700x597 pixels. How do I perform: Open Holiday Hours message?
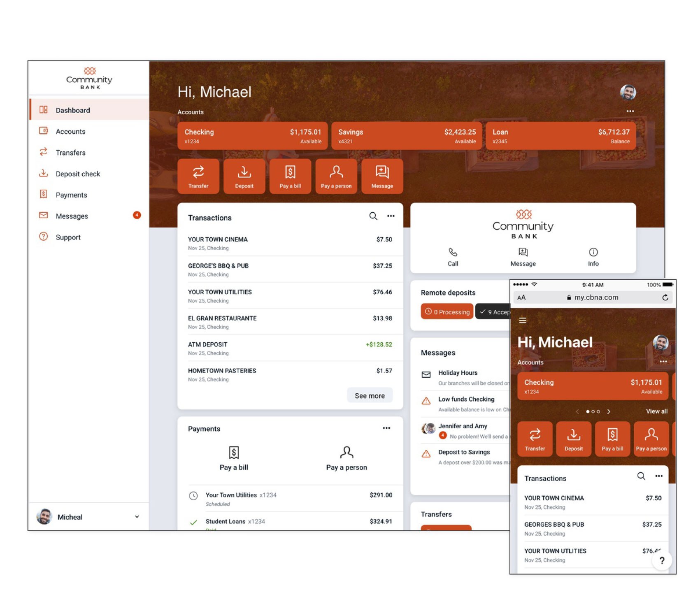tap(465, 377)
